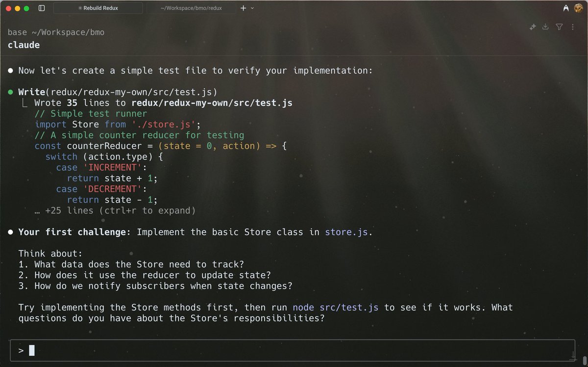Switch to the ~/Workspace/bmo/redux tab
588x367 pixels.
[x=191, y=8]
